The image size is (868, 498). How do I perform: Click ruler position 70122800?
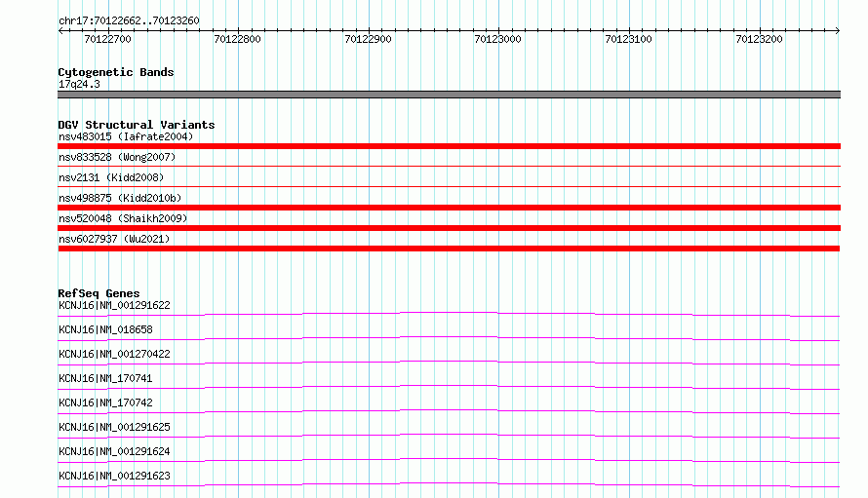click(x=238, y=39)
